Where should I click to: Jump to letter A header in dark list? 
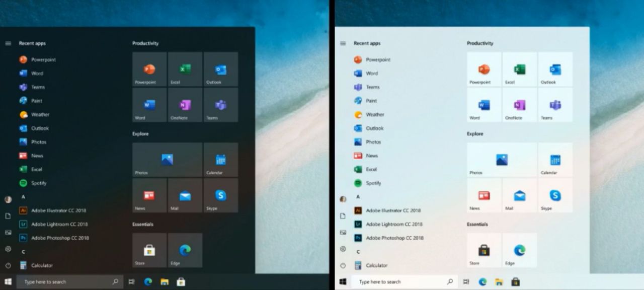[x=23, y=197]
